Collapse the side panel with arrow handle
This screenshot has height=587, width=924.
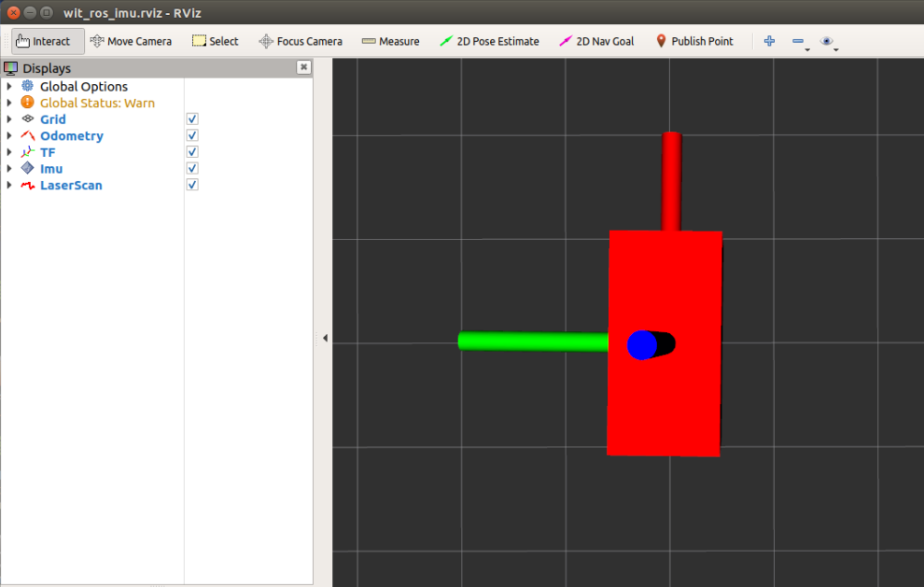click(x=326, y=338)
